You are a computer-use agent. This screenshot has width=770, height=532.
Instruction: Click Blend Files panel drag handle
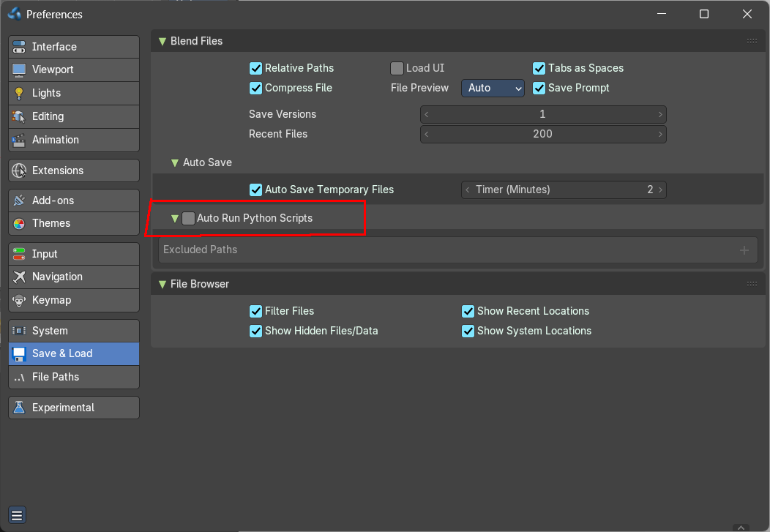point(752,41)
